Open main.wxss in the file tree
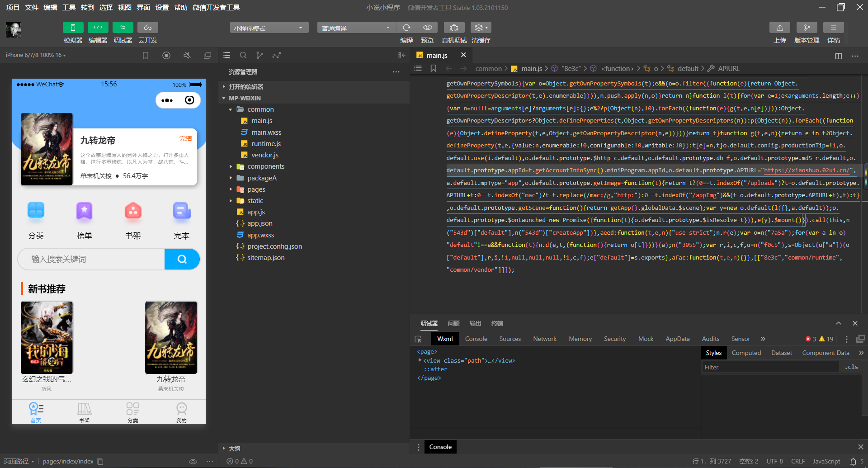This screenshot has height=468, width=868. (x=314, y=132)
